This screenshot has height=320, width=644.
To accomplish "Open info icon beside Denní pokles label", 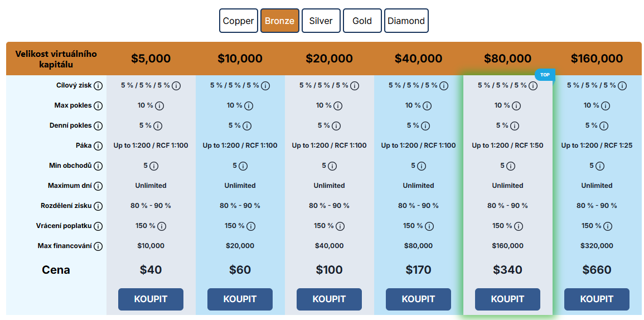I will pos(98,126).
